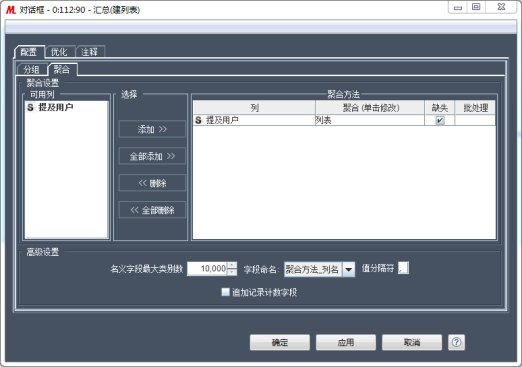Maximize the dialog window
Viewport: 522px width, 367px height.
point(476,7)
